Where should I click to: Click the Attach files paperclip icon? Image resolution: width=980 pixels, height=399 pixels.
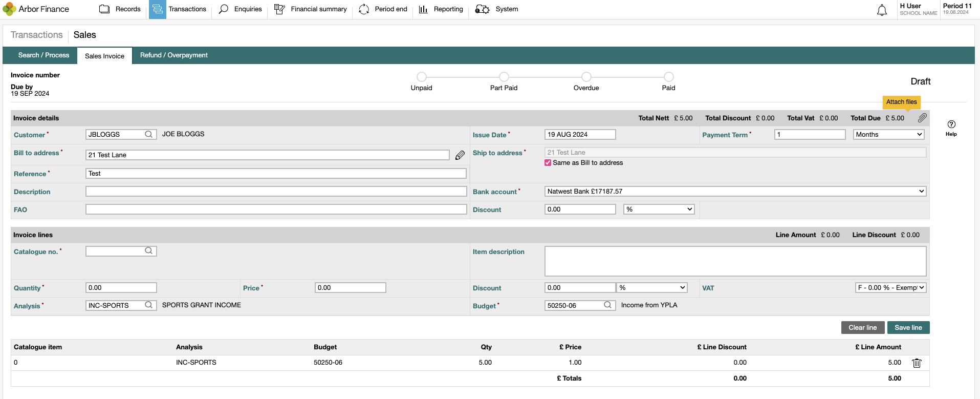tap(922, 118)
